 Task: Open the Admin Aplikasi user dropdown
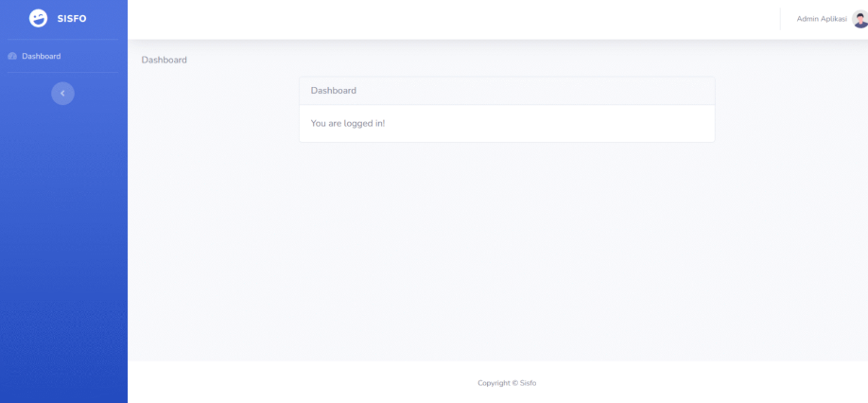(x=822, y=19)
